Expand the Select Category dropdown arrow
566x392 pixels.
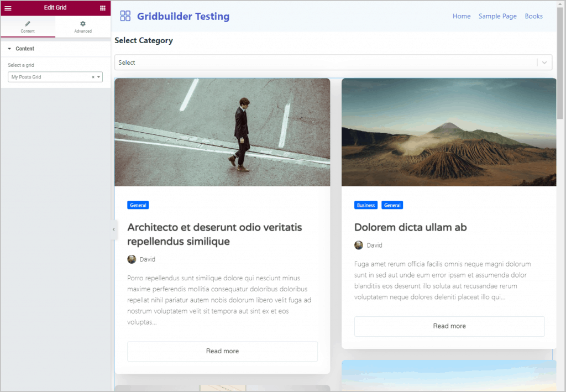[x=544, y=62]
